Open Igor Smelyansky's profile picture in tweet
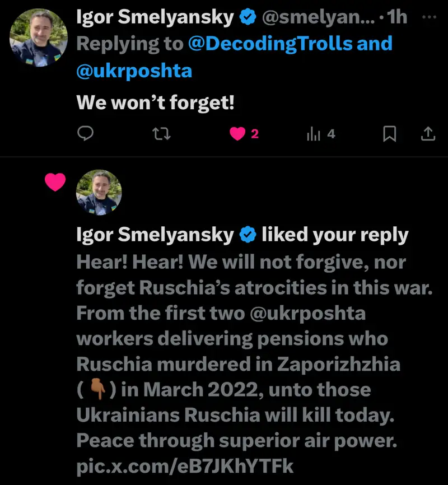 coord(39,38)
